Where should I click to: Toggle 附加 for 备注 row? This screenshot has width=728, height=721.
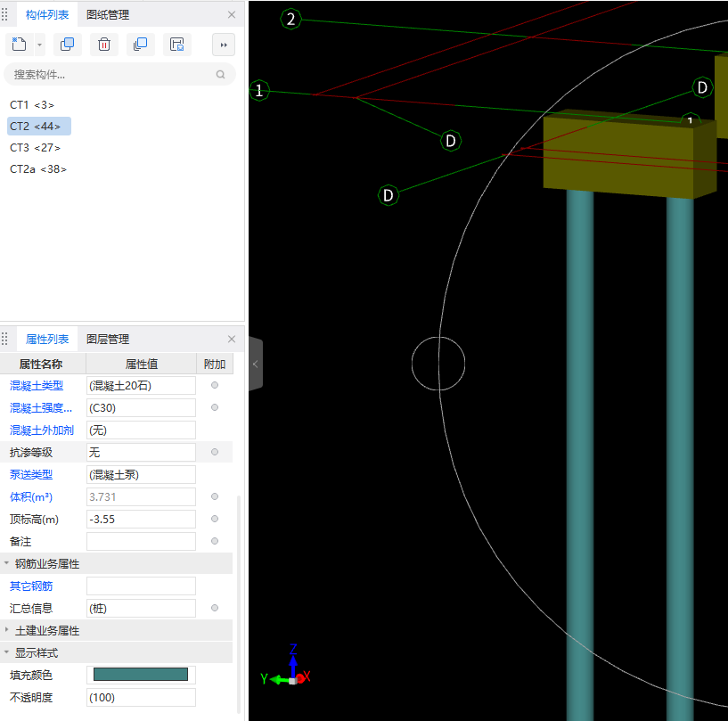pyautogui.click(x=215, y=541)
